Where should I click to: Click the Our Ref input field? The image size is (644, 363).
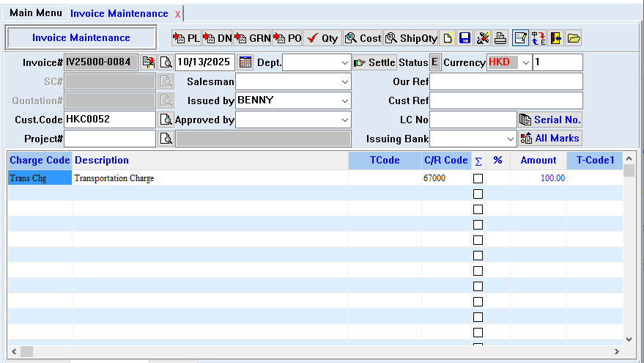pyautogui.click(x=506, y=81)
